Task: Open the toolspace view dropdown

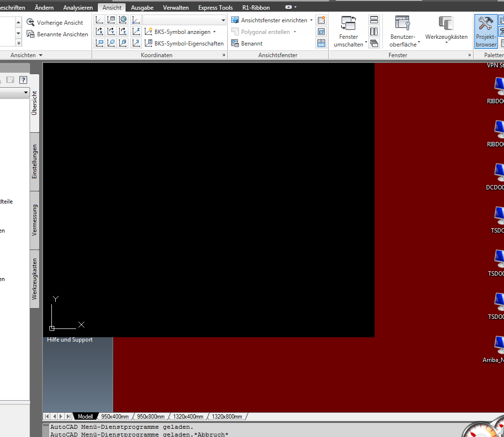Action: 26,93
